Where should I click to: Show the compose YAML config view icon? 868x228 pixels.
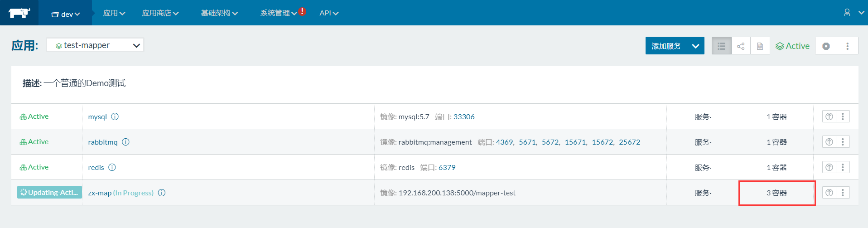(x=760, y=46)
